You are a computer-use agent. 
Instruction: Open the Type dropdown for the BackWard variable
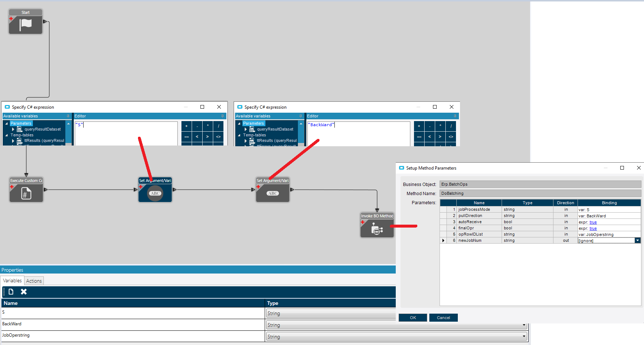pyautogui.click(x=524, y=325)
